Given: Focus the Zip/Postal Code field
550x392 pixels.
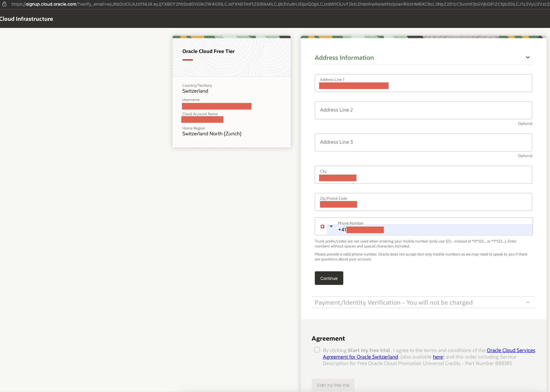Looking at the screenshot, I should [x=423, y=202].
